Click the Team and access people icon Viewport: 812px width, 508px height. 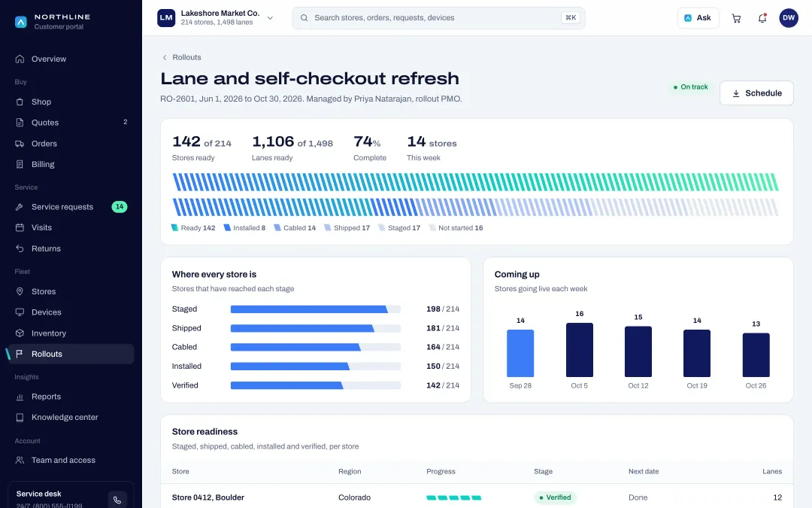pyautogui.click(x=20, y=461)
